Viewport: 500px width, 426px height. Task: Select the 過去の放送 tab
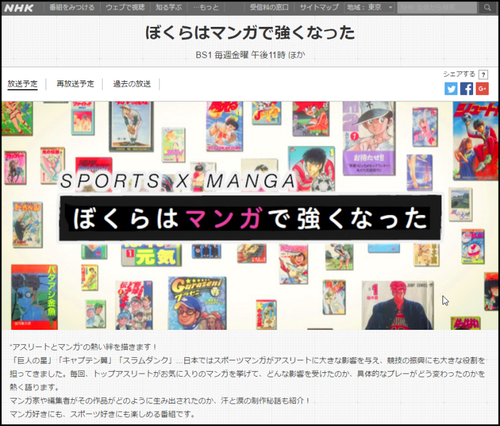[132, 84]
